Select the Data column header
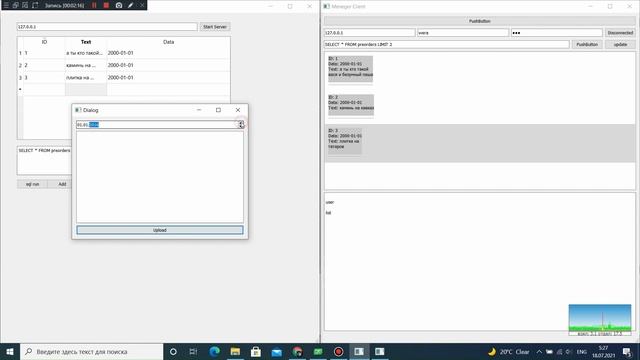 [x=168, y=42]
